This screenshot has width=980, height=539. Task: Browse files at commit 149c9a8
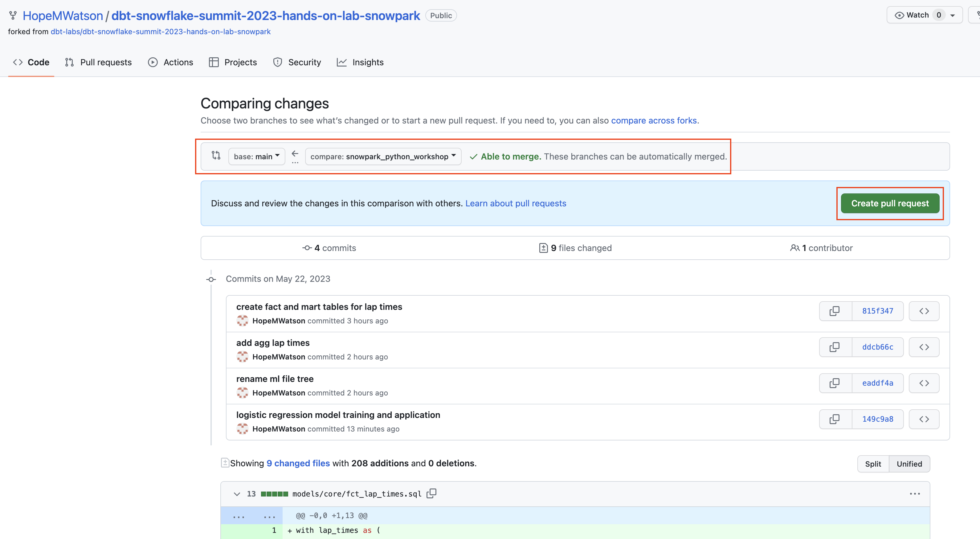924,419
